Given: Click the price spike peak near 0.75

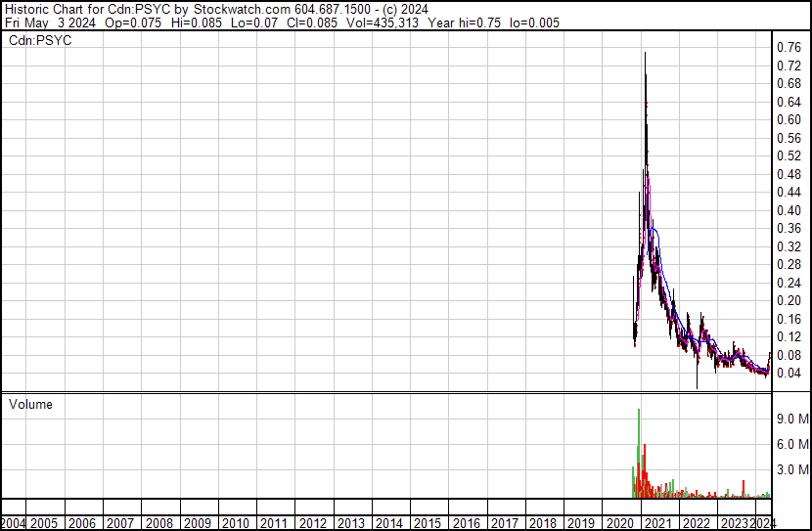Looking at the screenshot, I should pos(645,54).
